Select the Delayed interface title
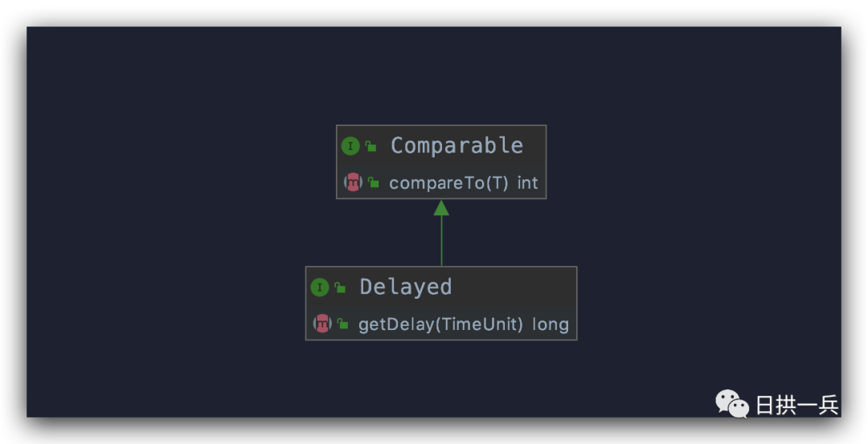The width and height of the screenshot is (868, 444). 405,287
